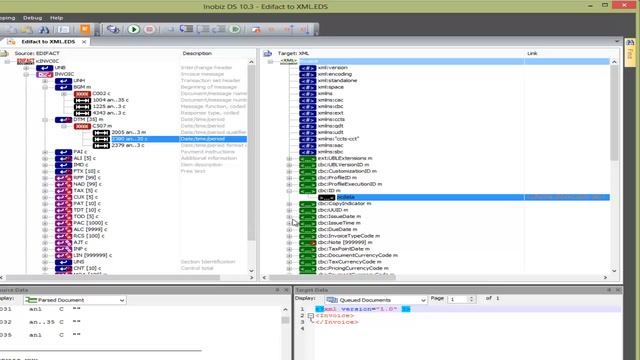Screen dimensions: 640x360
Task: Expand ext:UBLExtensions target node
Action: pos(289,158)
